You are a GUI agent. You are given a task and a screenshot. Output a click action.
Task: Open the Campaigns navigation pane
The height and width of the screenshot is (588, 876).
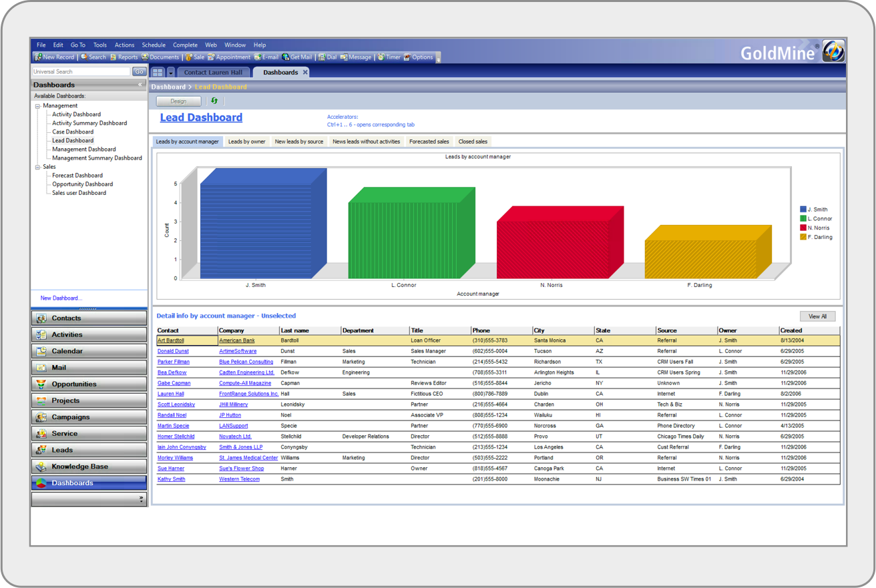(x=89, y=417)
